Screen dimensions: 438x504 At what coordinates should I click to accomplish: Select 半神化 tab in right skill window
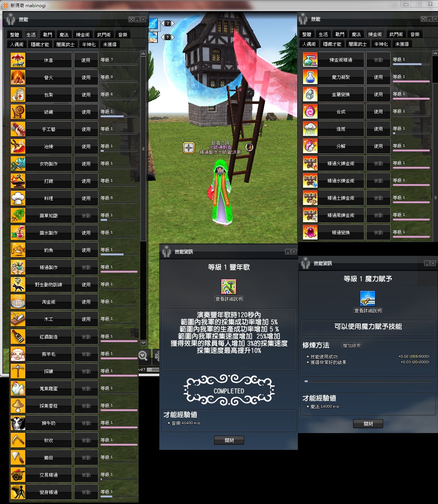[x=381, y=44]
